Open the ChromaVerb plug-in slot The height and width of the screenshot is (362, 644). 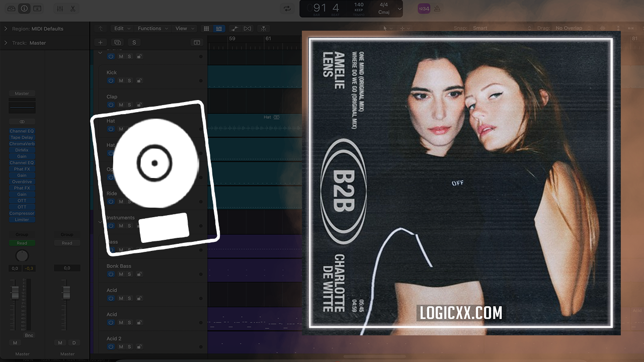(x=22, y=144)
